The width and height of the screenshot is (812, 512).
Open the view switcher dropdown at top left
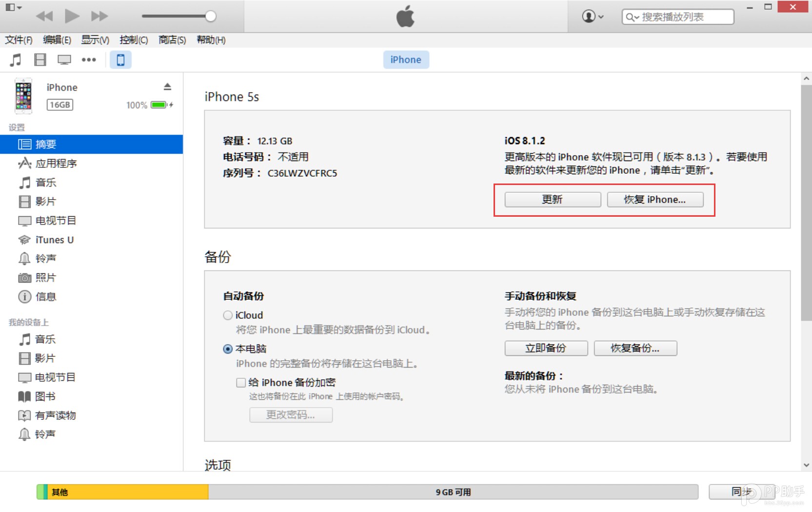13,7
